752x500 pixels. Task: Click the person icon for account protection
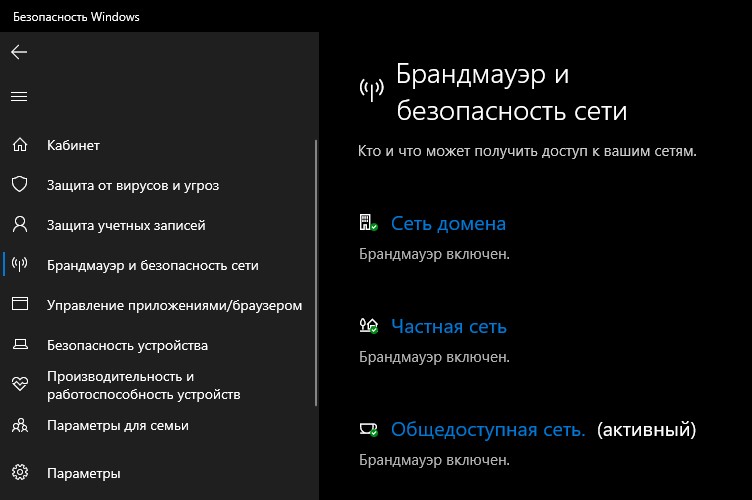tap(20, 224)
